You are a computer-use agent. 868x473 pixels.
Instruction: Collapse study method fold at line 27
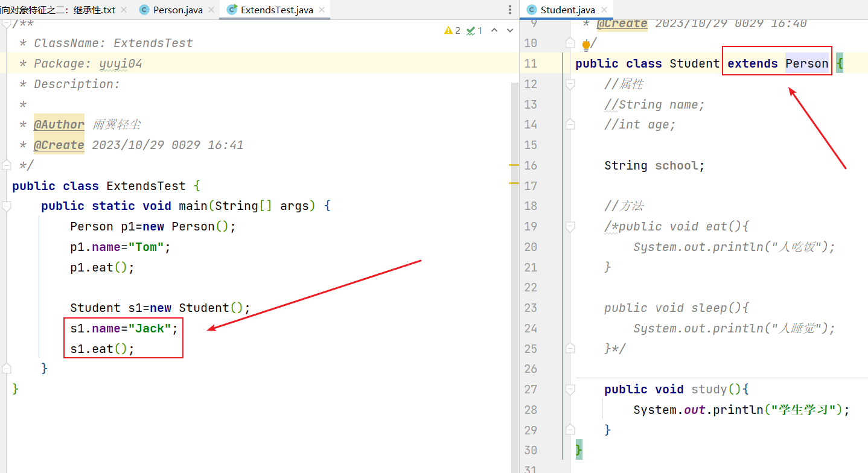pos(570,389)
